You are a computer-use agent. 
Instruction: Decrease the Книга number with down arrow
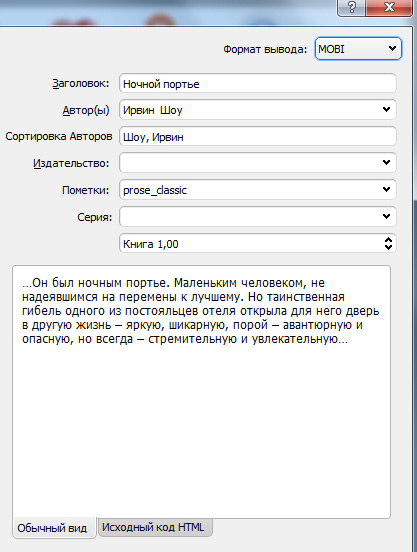388,247
